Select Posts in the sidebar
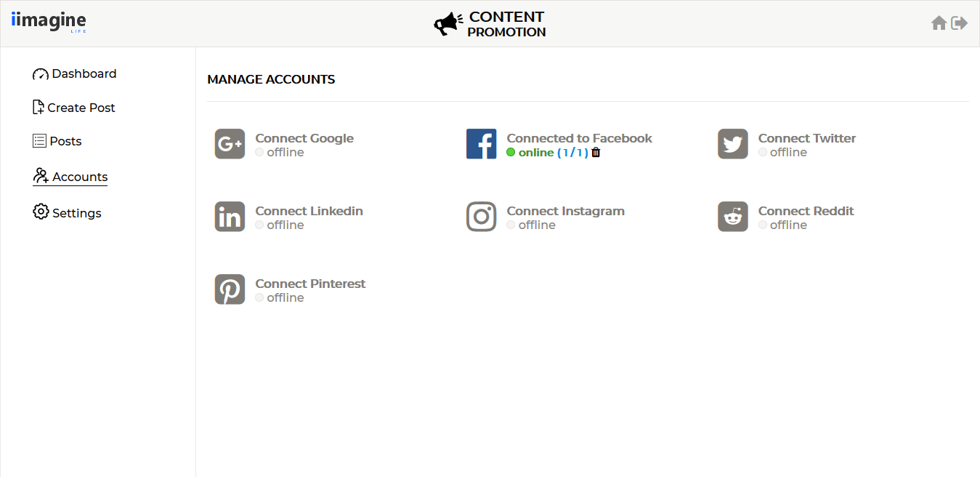Screen dimensions: 980x477 click(x=57, y=141)
